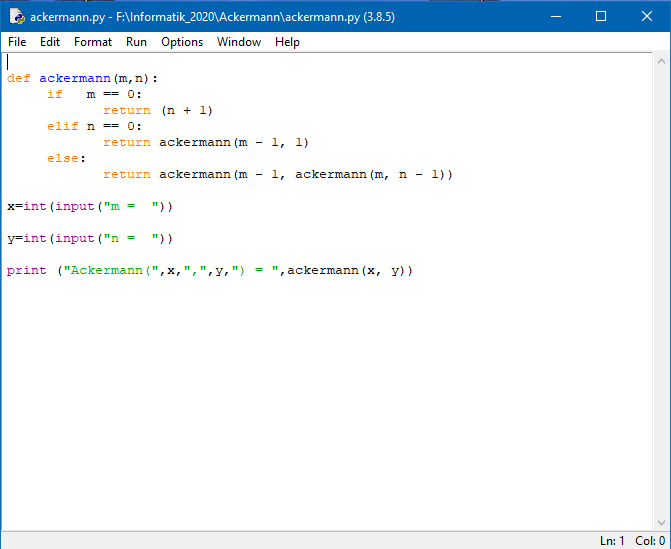Click the print statement line
The image size is (671, 549).
pos(209,270)
